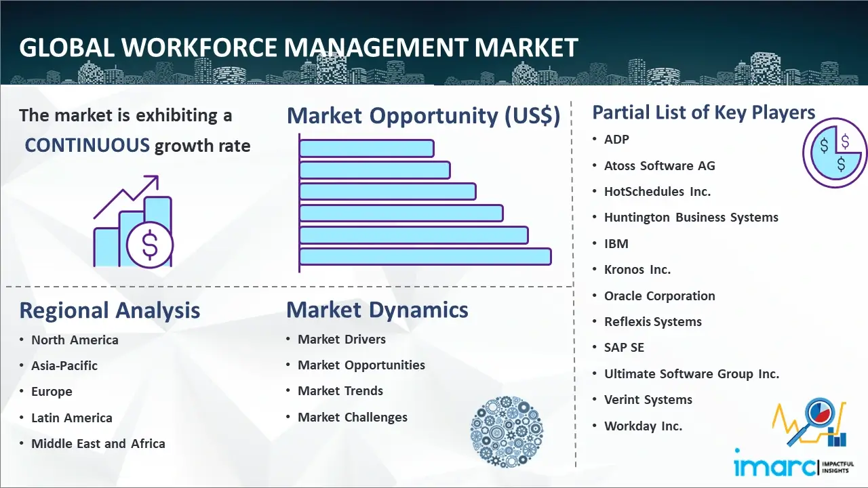Click the Market Opportunity (US$) heading

point(423,116)
